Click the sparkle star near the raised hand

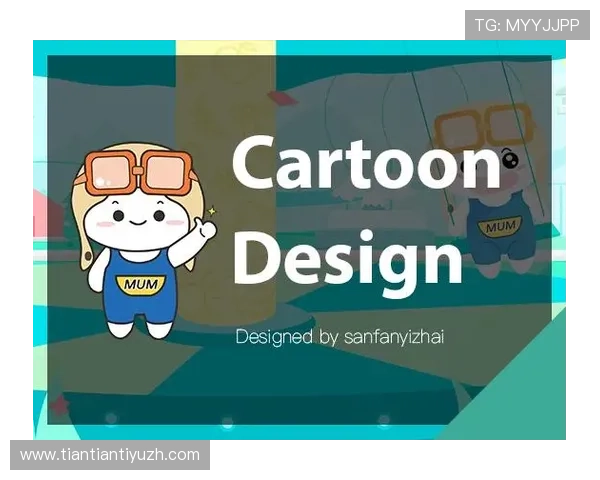[211, 211]
